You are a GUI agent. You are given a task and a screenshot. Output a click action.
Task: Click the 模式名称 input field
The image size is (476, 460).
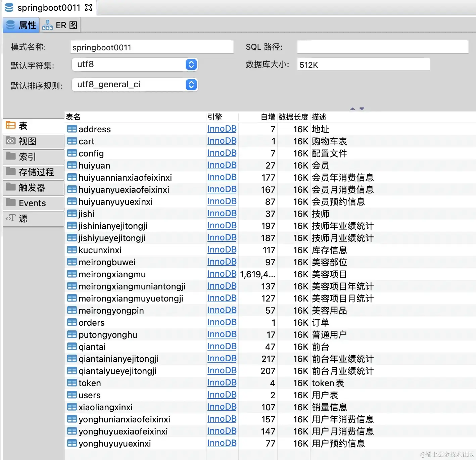[x=152, y=47]
